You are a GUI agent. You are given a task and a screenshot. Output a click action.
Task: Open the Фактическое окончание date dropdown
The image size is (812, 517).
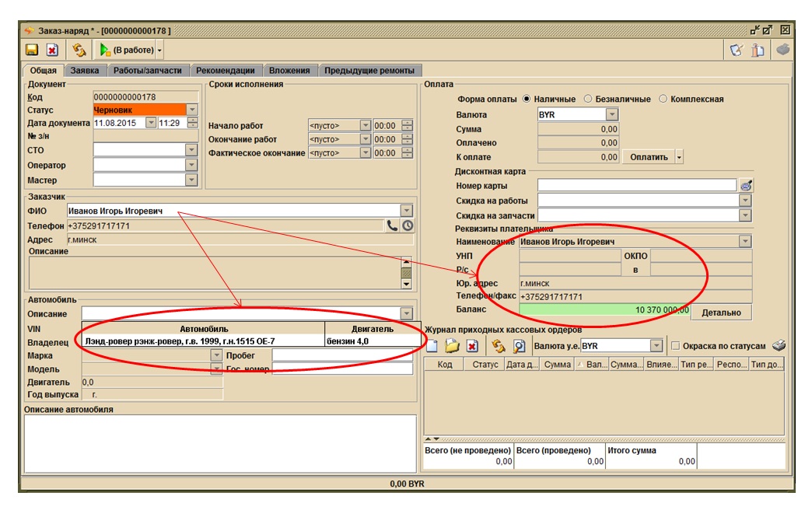coord(365,152)
